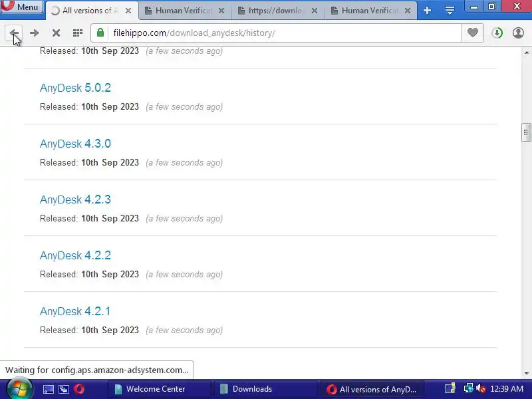532x399 pixels.
Task: Close the first Human Verification tab
Action: (221, 11)
